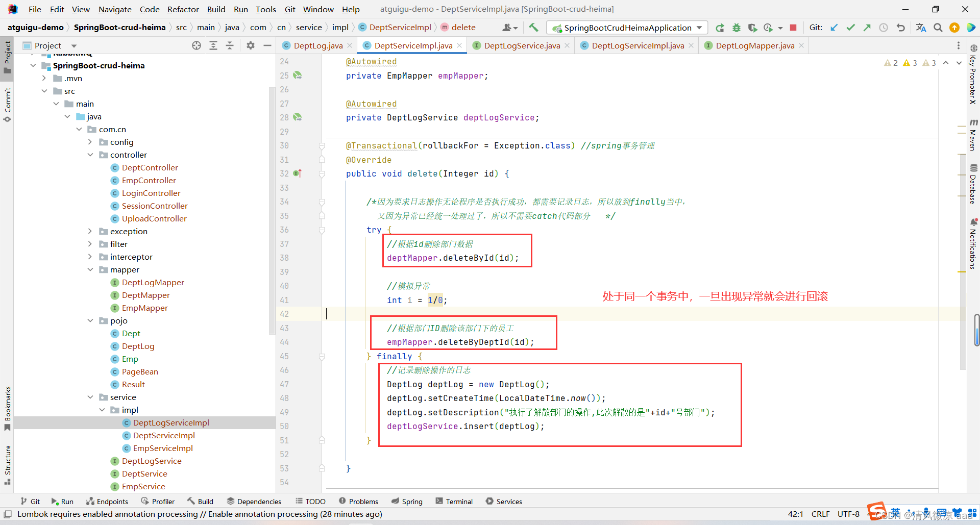Open the Refactor menu
Image resolution: width=980 pixels, height=525 pixels.
pyautogui.click(x=183, y=9)
